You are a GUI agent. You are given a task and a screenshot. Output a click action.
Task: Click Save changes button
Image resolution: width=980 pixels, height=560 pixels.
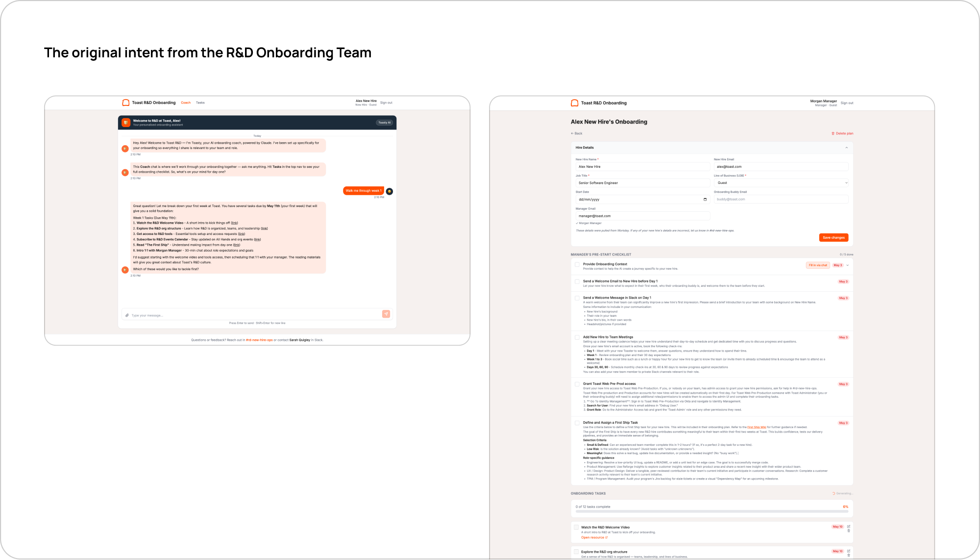coord(833,238)
